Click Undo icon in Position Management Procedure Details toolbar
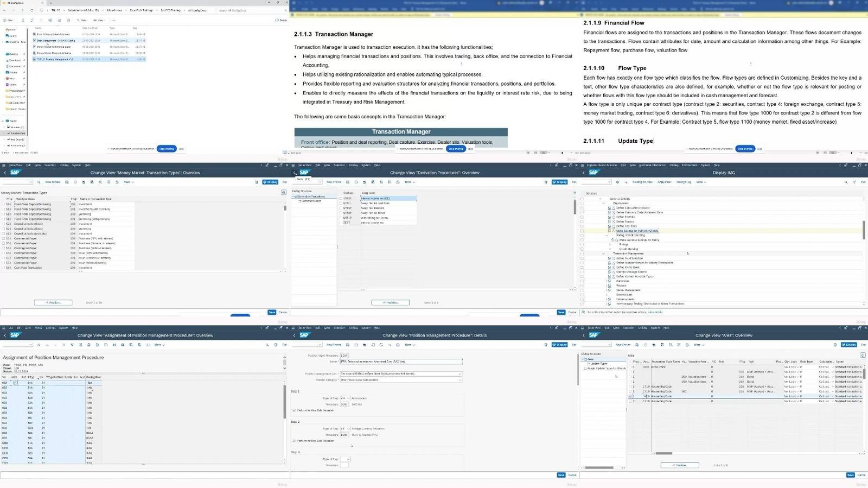The height and width of the screenshot is (488, 868). pyautogui.click(x=364, y=345)
